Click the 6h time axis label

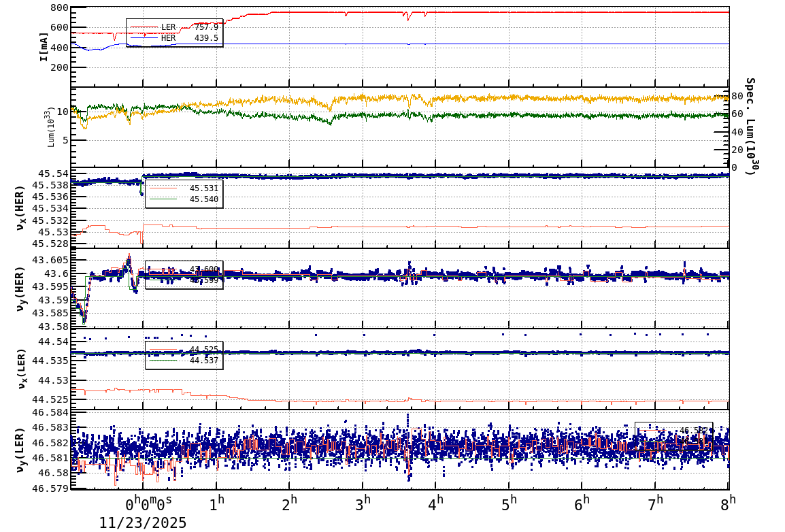[582, 503]
